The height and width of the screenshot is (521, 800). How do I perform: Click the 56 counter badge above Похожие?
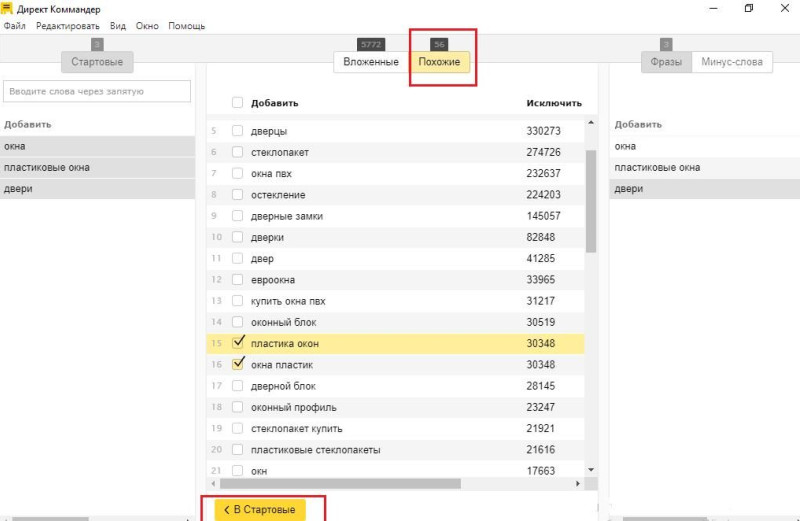439,44
